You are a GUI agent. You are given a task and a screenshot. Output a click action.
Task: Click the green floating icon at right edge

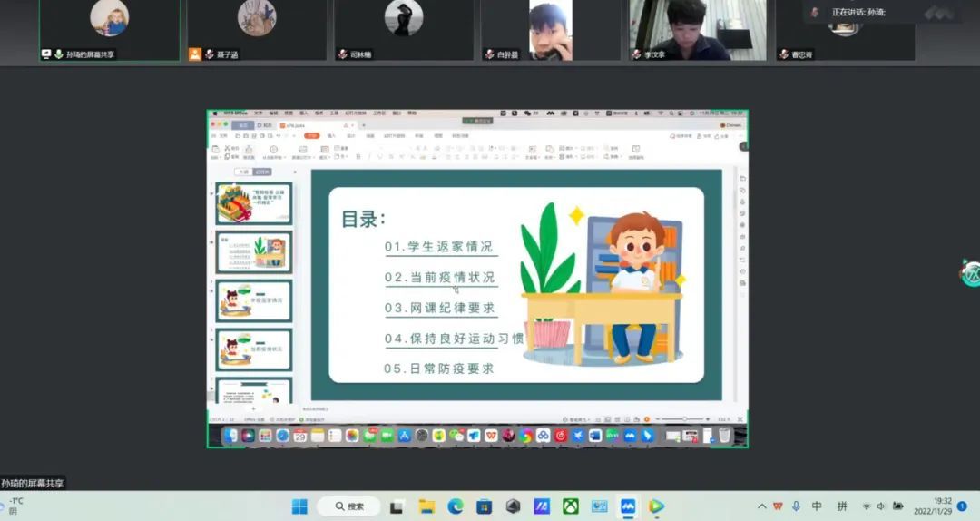point(971,272)
